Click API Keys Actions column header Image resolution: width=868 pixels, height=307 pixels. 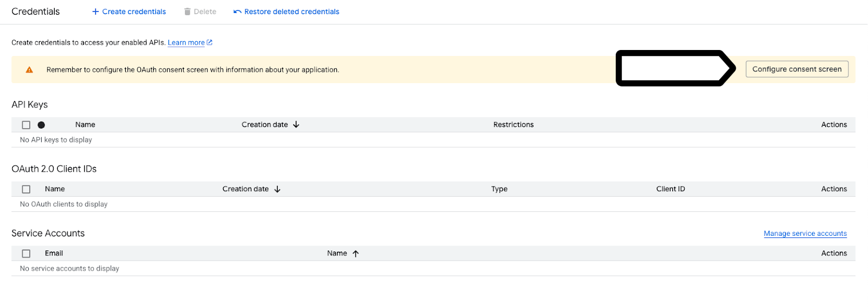(x=834, y=124)
